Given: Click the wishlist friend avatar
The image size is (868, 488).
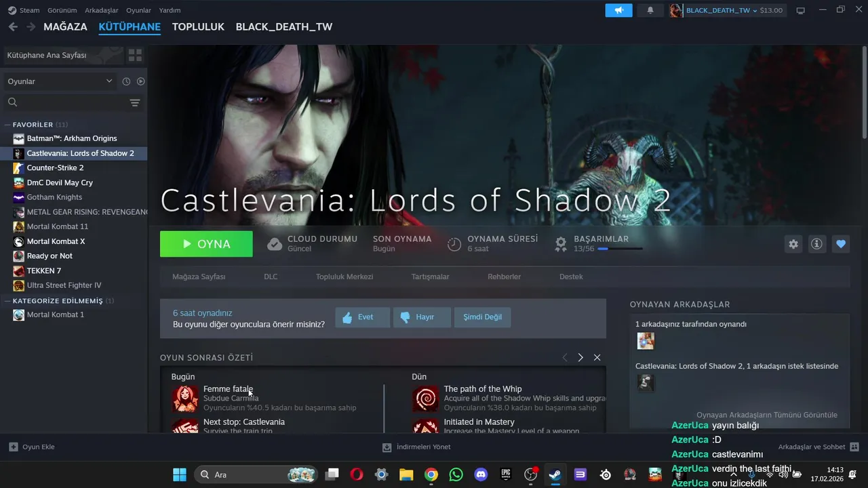Looking at the screenshot, I should [x=646, y=383].
